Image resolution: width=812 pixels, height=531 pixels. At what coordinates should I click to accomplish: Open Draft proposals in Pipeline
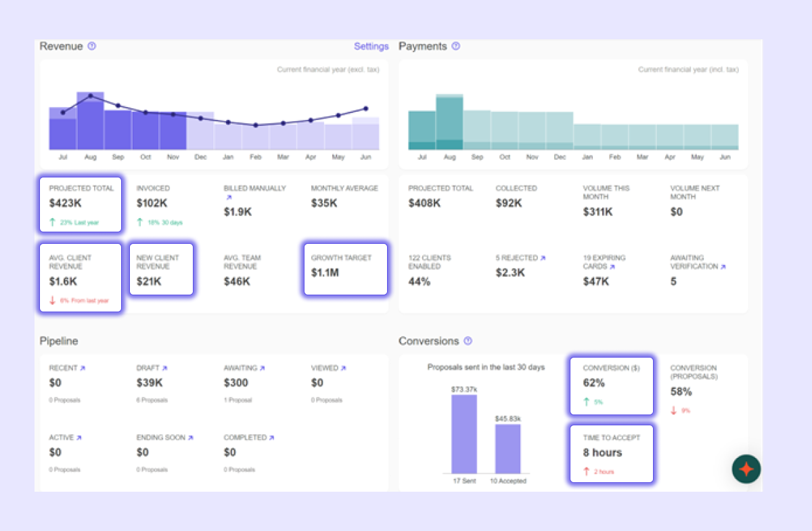click(x=164, y=368)
